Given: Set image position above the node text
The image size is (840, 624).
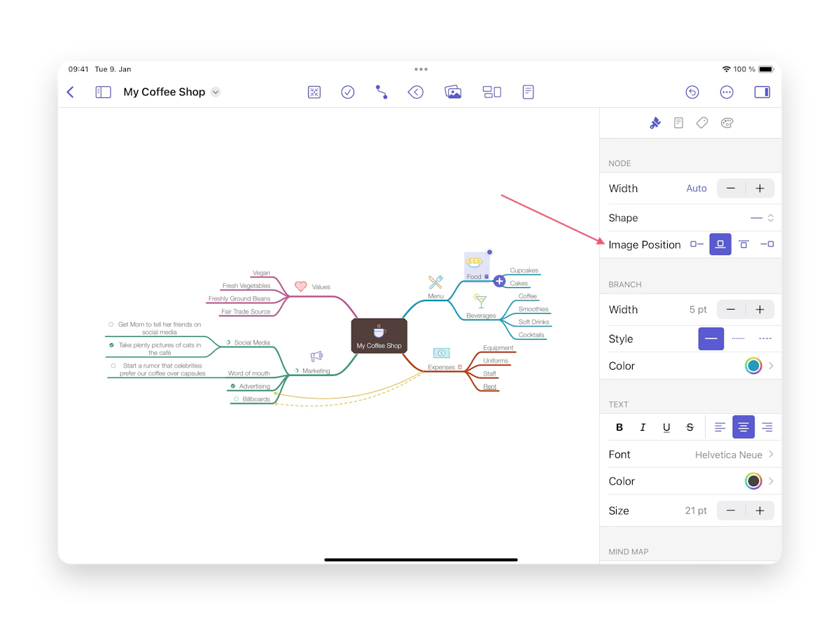Looking at the screenshot, I should (x=720, y=244).
